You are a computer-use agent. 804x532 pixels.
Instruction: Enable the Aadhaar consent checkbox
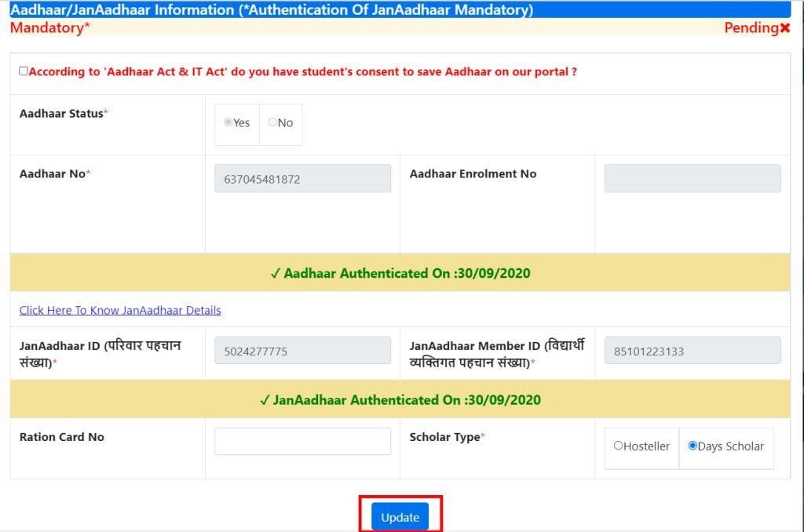pyautogui.click(x=23, y=71)
